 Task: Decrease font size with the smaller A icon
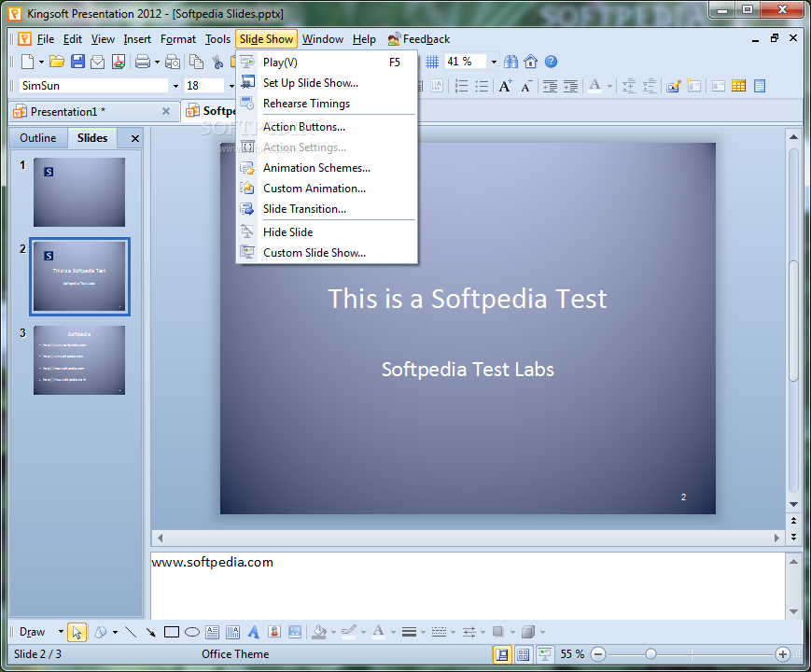[x=526, y=87]
